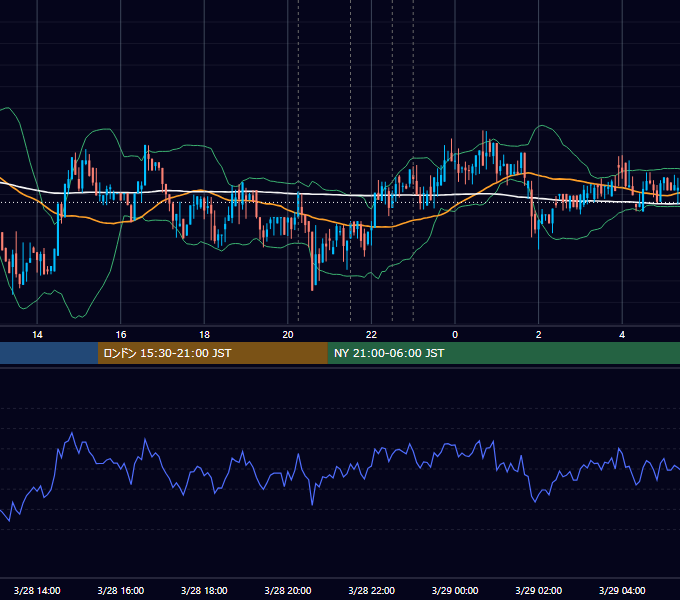Click the London session bar 15:30-21:00 JST
Screen dimensions: 680x600
pos(212,353)
